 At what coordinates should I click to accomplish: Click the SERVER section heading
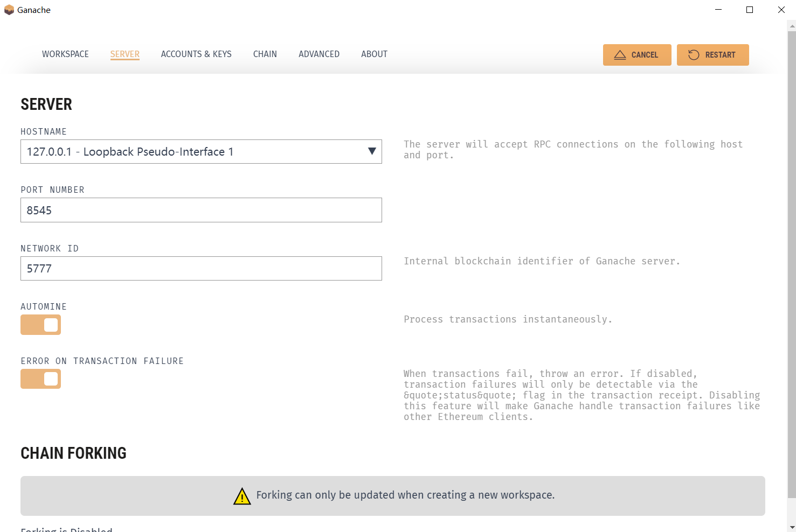[x=46, y=104]
